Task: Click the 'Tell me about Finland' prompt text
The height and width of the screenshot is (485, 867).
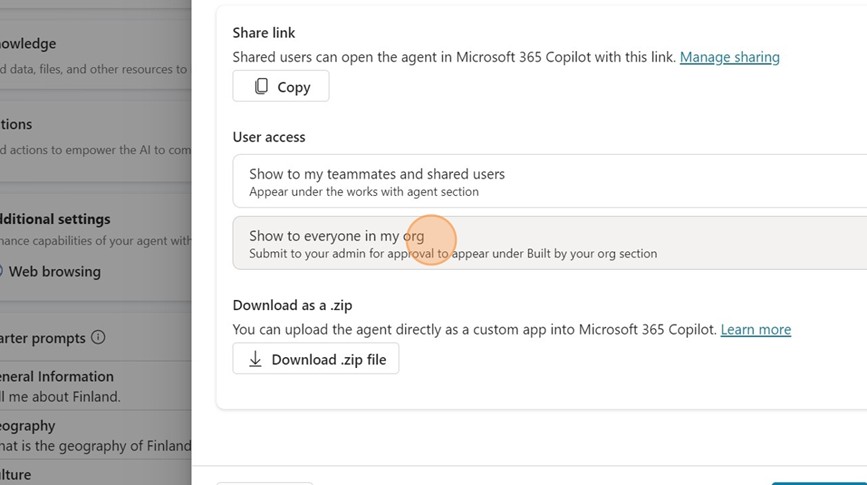Action: [x=60, y=396]
